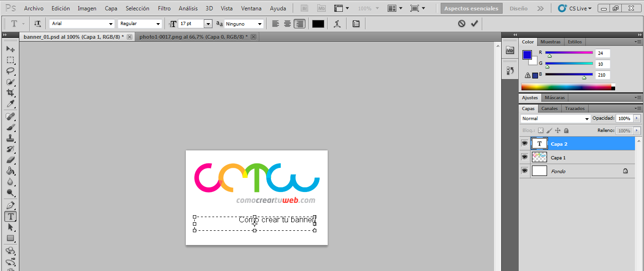
Task: Cancel current text edits
Action: pyautogui.click(x=461, y=24)
